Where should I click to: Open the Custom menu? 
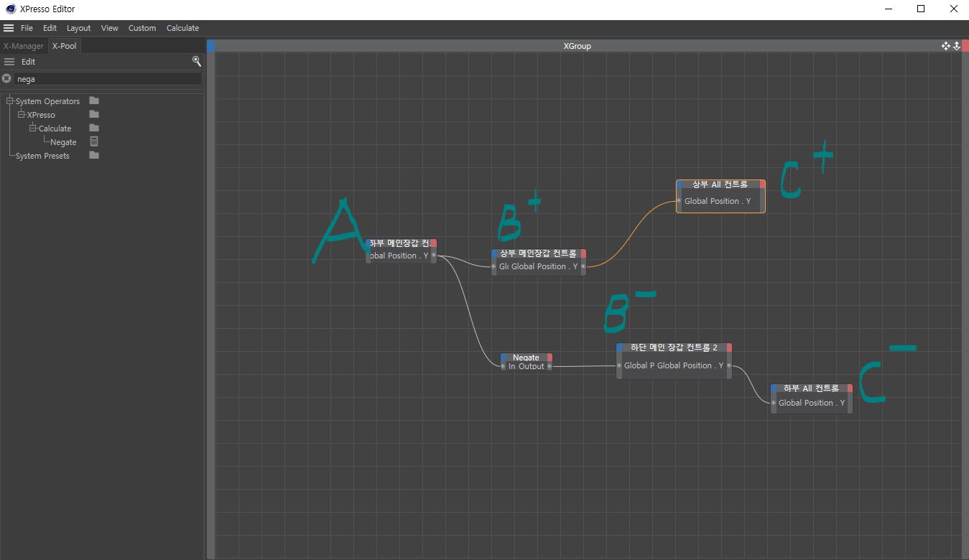[142, 28]
